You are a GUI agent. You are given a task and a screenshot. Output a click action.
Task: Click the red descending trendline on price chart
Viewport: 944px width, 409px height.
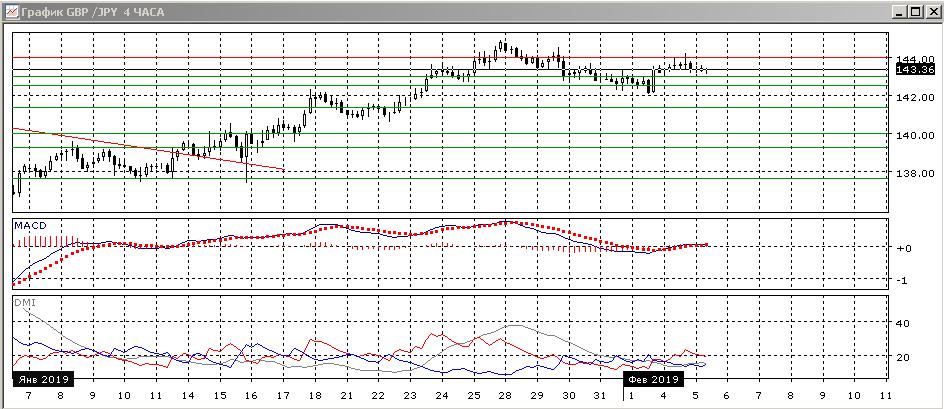click(x=148, y=149)
